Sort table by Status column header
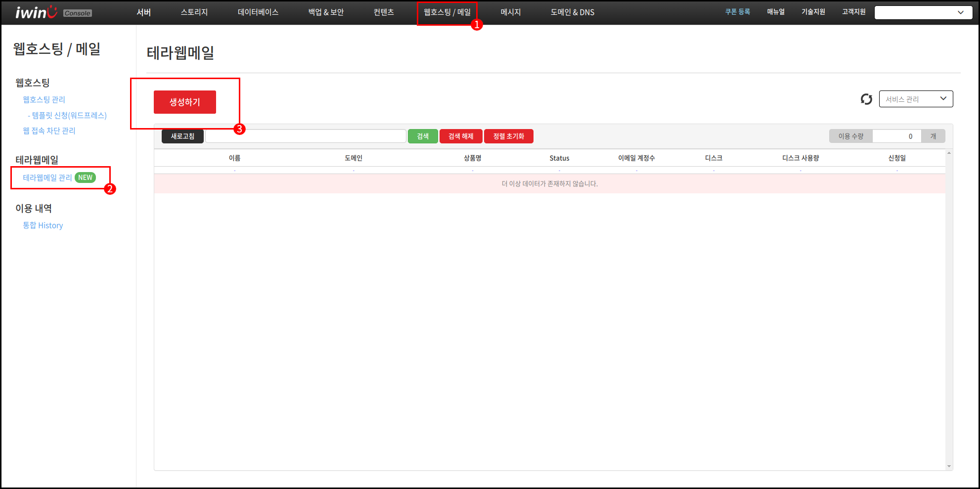This screenshot has width=980, height=489. click(559, 158)
